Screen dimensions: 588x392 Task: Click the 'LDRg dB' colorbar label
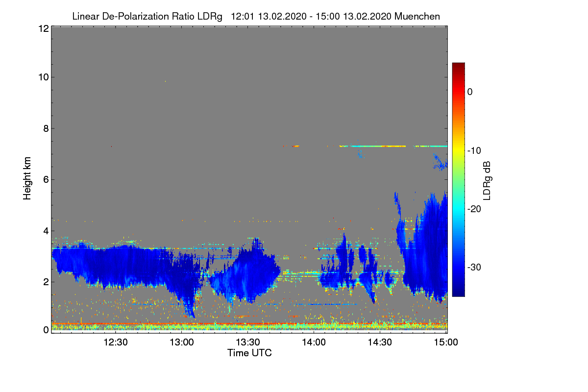click(x=487, y=181)
